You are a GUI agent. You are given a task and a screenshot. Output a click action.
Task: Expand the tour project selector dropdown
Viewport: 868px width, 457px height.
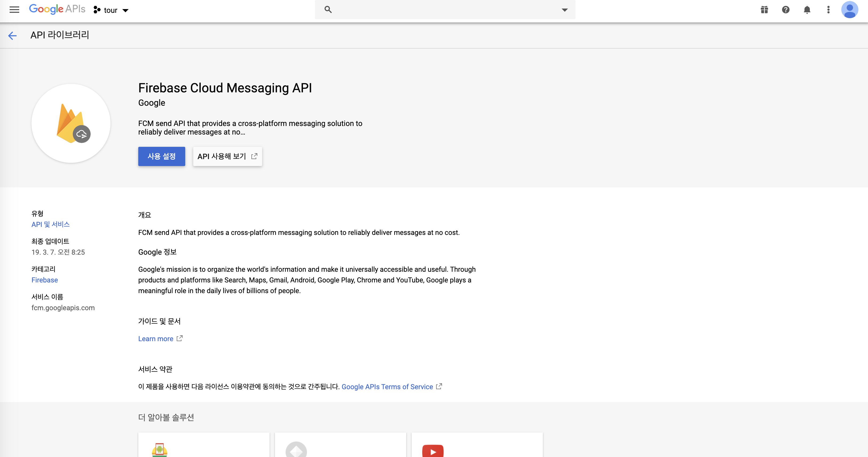[111, 10]
